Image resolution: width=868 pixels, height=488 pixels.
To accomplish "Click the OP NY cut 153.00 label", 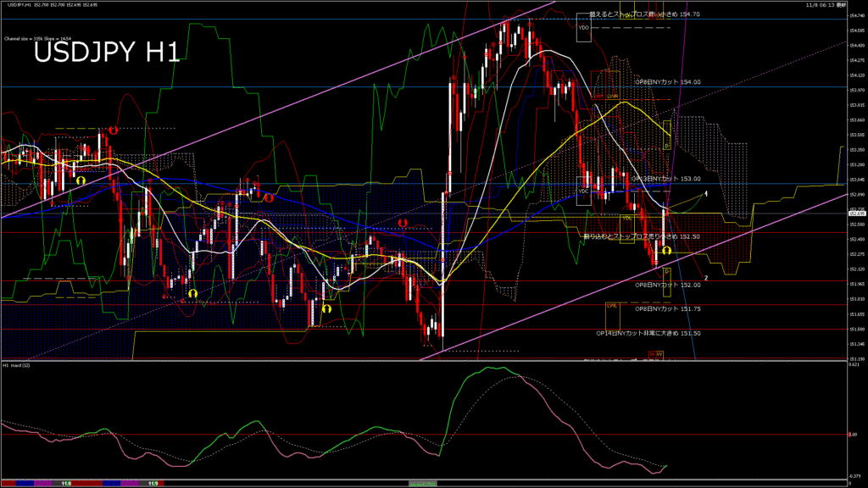I will pos(666,179).
